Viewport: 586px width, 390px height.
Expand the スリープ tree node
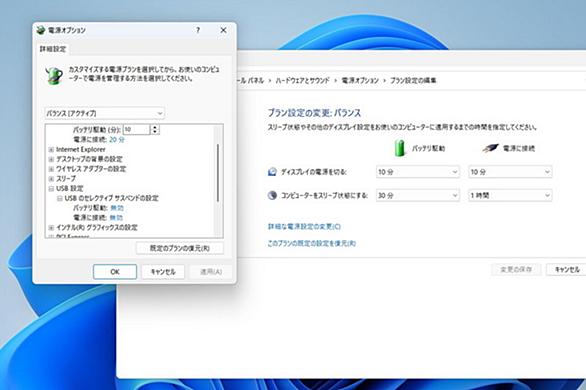click(x=51, y=179)
